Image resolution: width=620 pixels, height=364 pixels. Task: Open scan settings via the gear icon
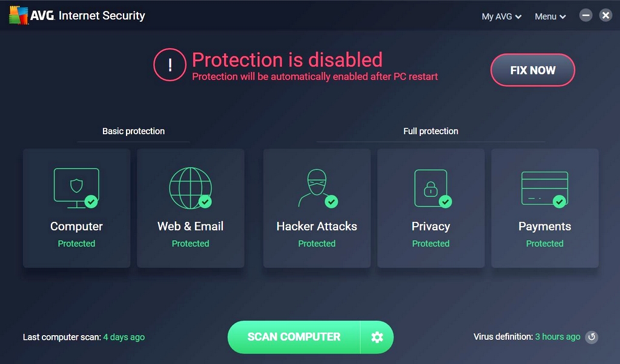coord(377,337)
